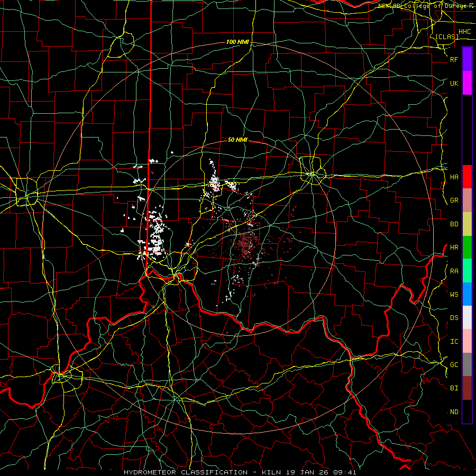The width and height of the screenshot is (476, 476).
Task: Pick the mint green RA legend swatch
Action: click(x=467, y=271)
